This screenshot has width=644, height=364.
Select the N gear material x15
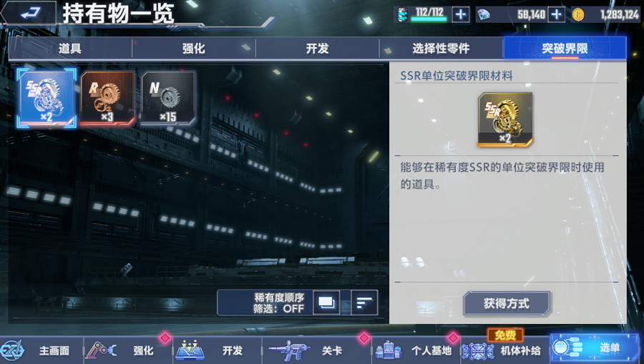pos(168,98)
